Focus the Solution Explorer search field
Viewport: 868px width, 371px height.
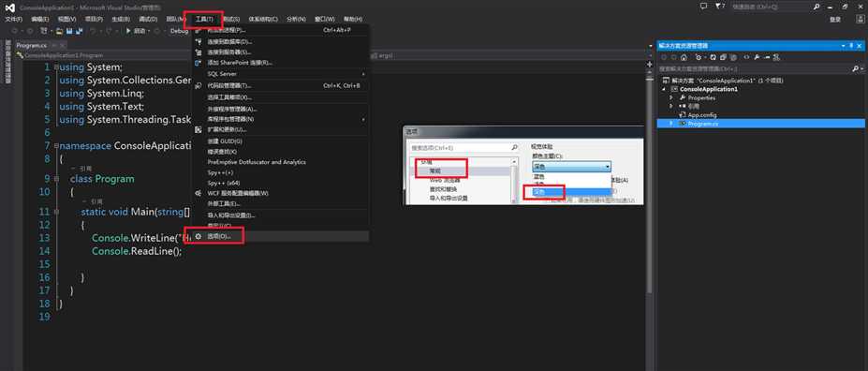[754, 68]
